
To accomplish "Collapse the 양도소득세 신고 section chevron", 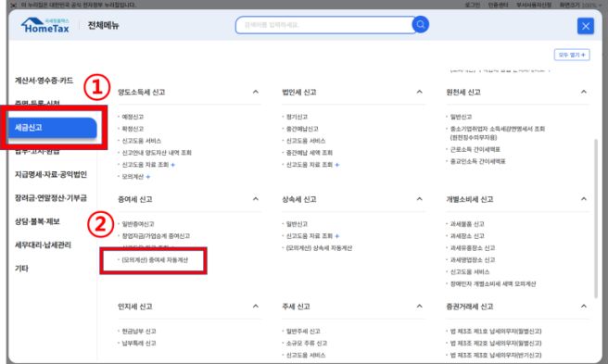I will pos(256,92).
